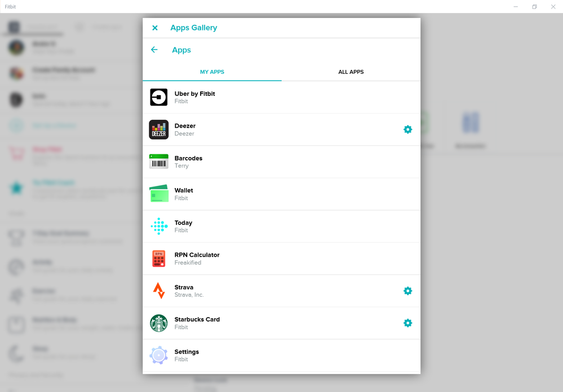Select the Barcodes app title text
Image resolution: width=563 pixels, height=392 pixels.
188,158
